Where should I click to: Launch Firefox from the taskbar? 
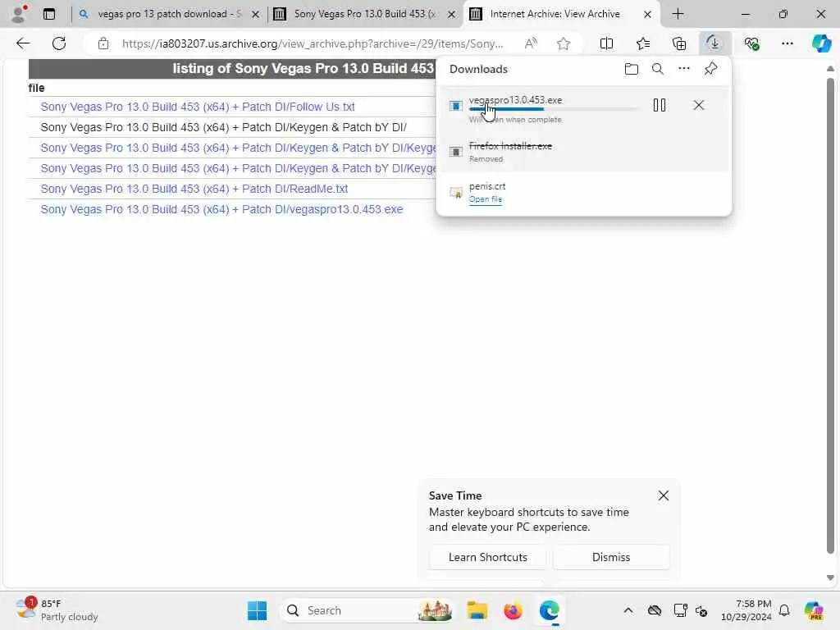513,610
